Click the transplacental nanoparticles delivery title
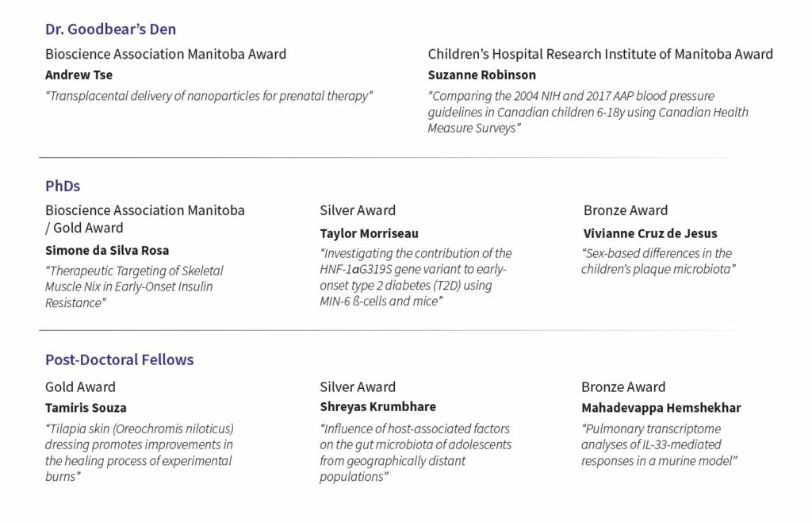This screenshot has width=812, height=523. 209,96
